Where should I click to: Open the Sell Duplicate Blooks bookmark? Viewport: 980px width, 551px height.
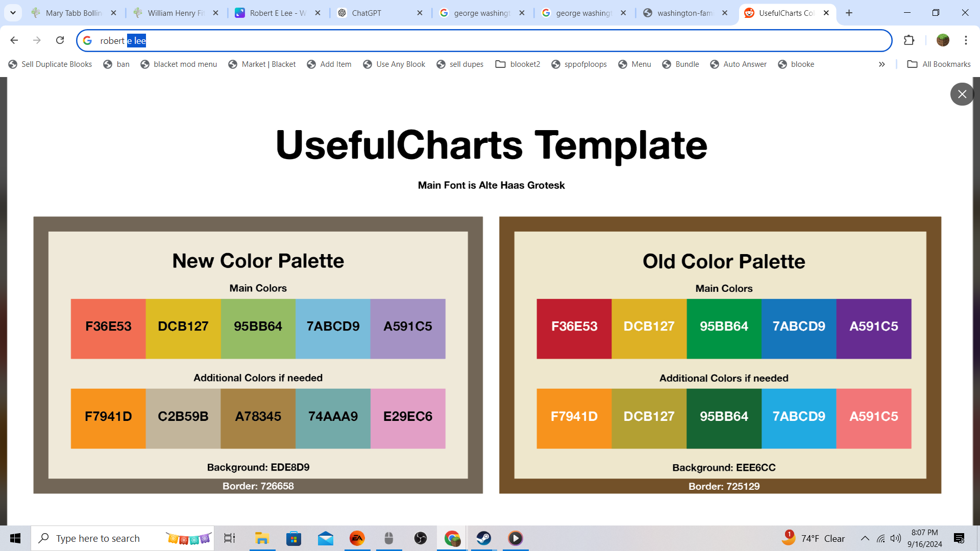[x=50, y=64]
